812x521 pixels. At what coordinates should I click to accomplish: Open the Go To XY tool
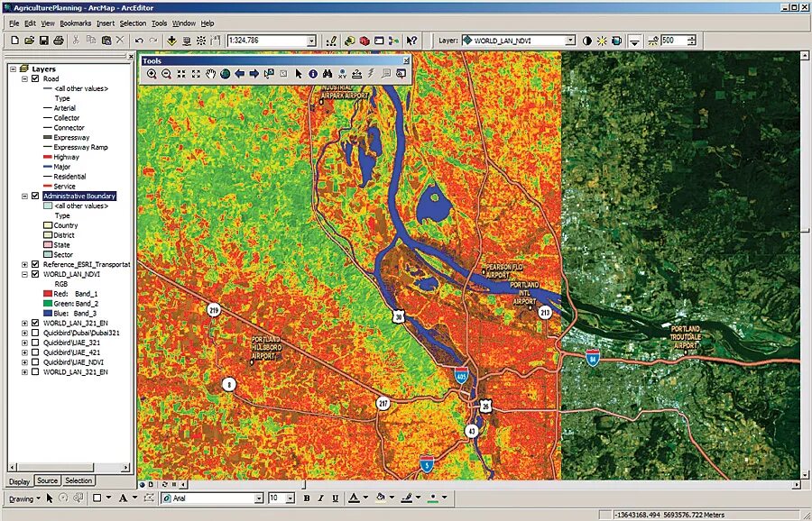(x=342, y=74)
